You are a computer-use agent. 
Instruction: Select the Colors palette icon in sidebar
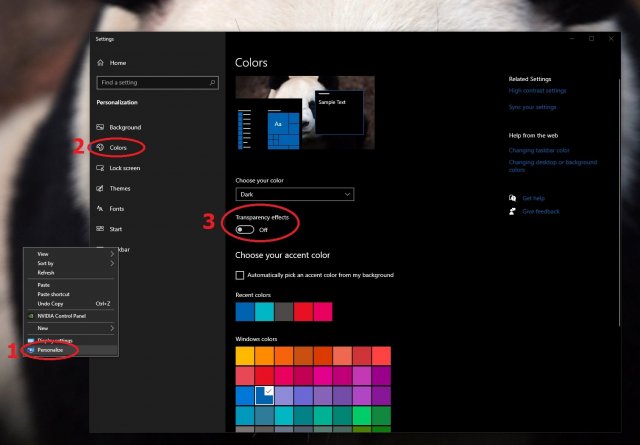coord(100,147)
